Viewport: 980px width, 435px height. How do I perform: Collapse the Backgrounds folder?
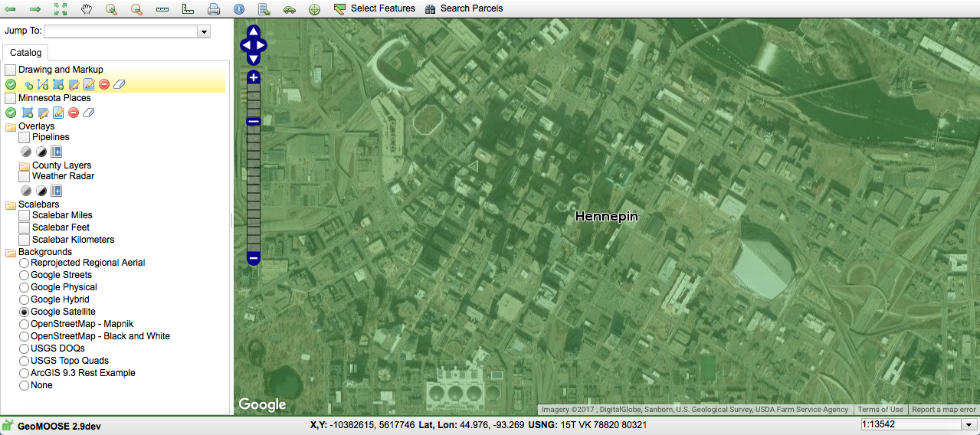coord(11,252)
